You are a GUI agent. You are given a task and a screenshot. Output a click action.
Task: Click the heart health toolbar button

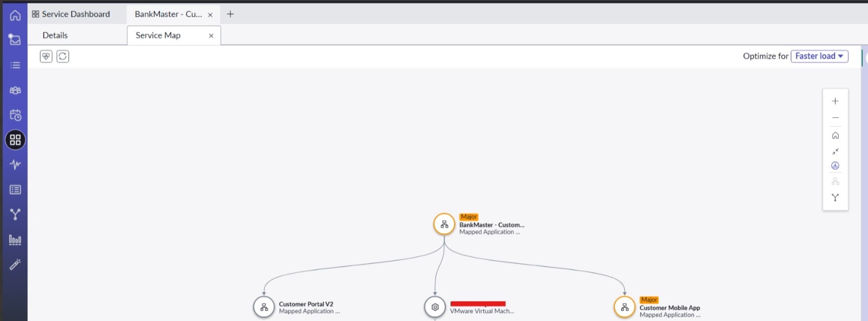(46, 56)
